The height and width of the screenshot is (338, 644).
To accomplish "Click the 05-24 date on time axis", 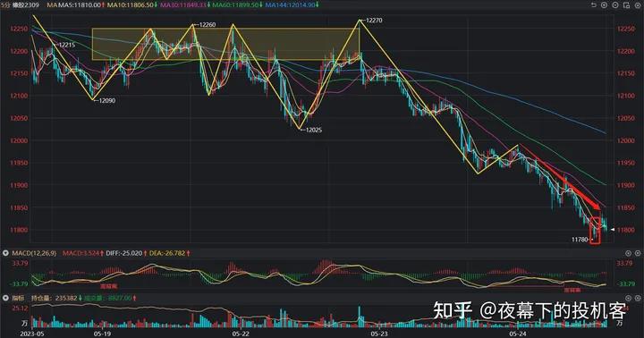I will click(x=518, y=334).
